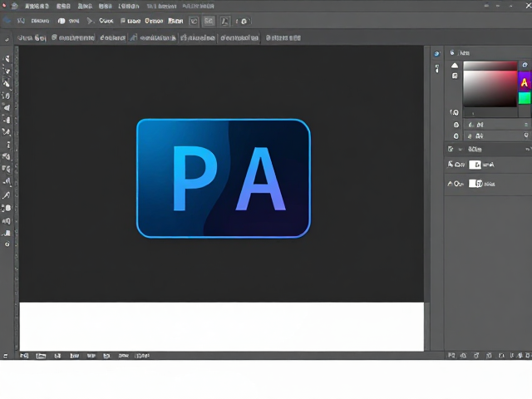Image resolution: width=532 pixels, height=399 pixels.
Task: Click the vertical scrollbar right of the canvas
Action: tap(426, 199)
